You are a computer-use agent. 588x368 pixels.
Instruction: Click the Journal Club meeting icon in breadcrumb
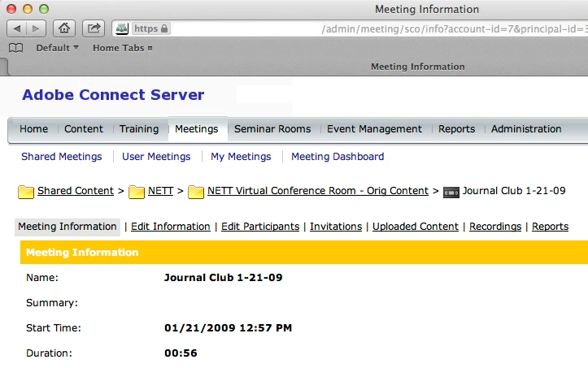point(451,193)
